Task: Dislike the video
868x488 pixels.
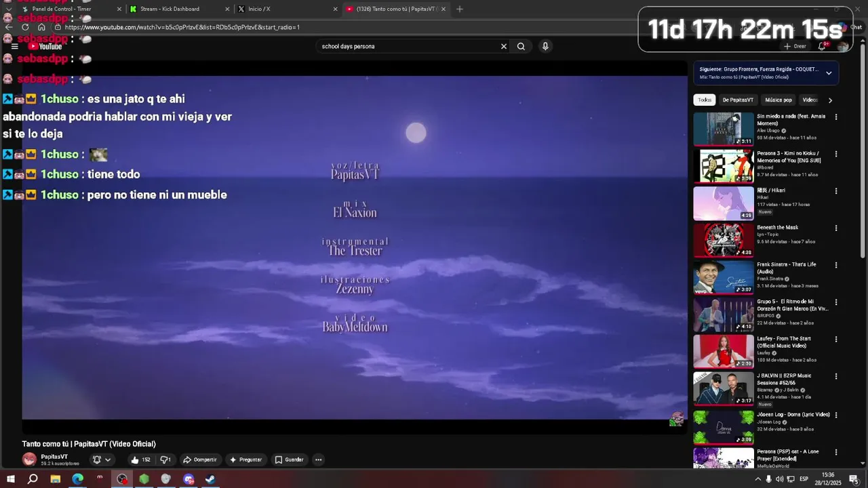Action: coord(165,460)
